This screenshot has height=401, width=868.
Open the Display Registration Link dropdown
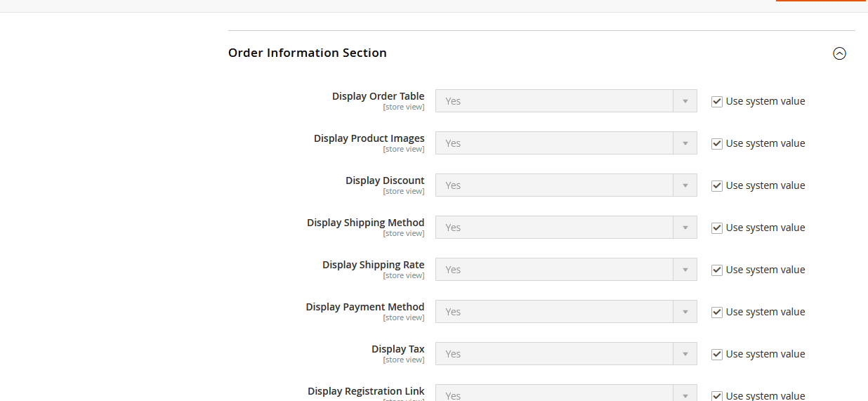pyautogui.click(x=565, y=394)
